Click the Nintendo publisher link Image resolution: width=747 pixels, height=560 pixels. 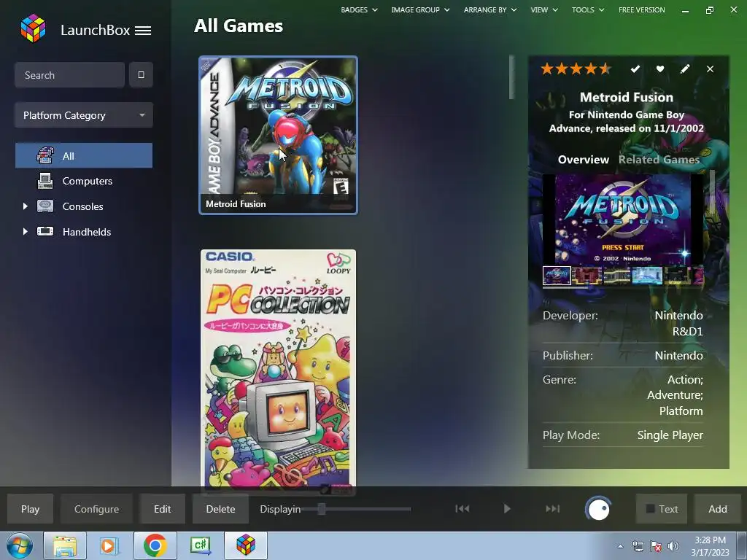[679, 355]
